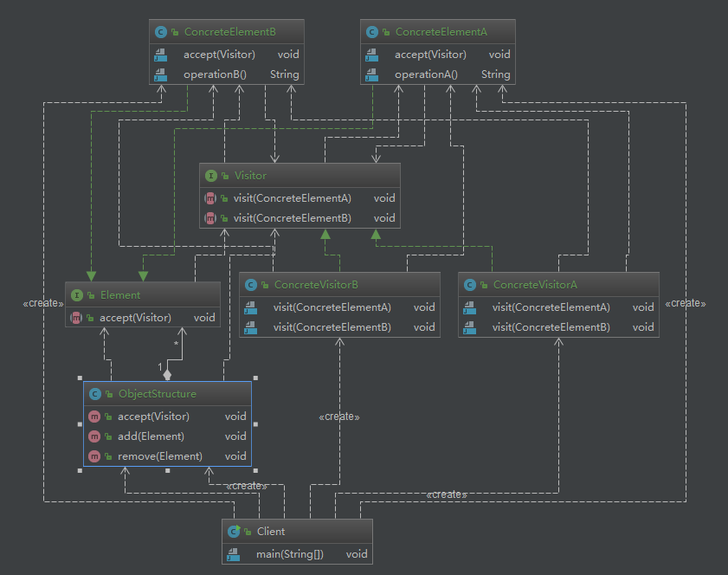This screenshot has width=728, height=575.
Task: Select the operationA() method row
Action: point(426,74)
